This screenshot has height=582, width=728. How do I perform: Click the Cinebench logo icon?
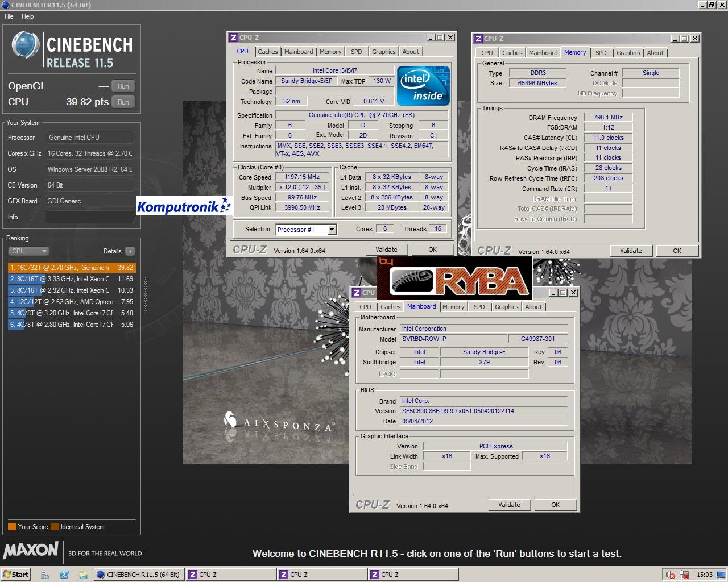tap(25, 45)
